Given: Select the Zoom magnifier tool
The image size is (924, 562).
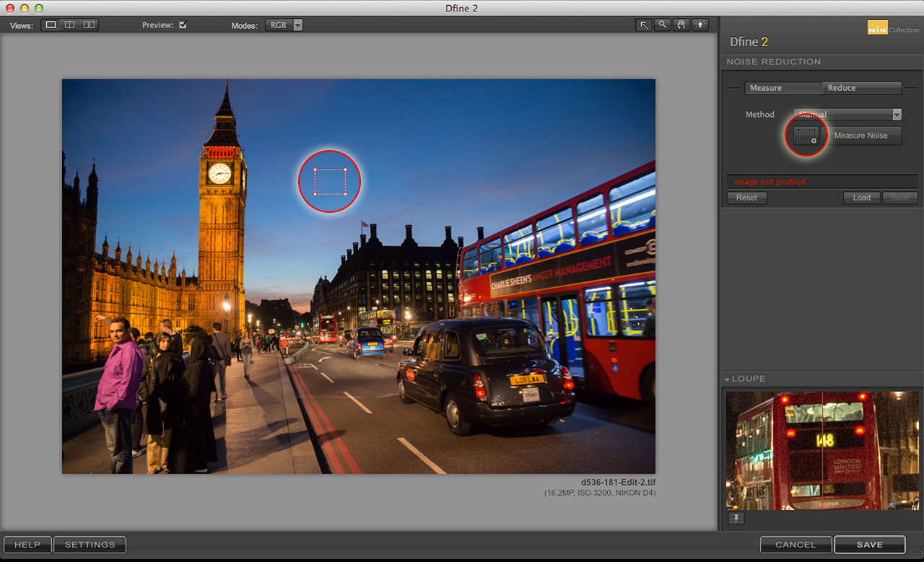Looking at the screenshot, I should [662, 25].
